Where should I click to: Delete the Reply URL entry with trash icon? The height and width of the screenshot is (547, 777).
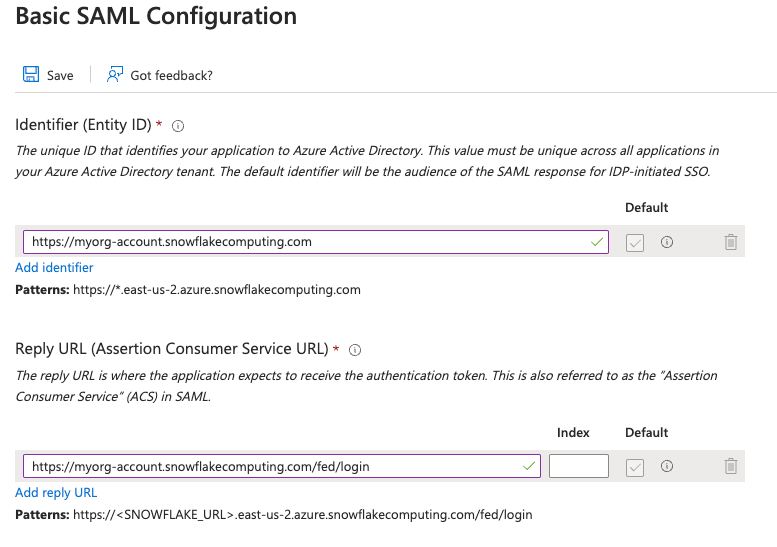coord(731,466)
